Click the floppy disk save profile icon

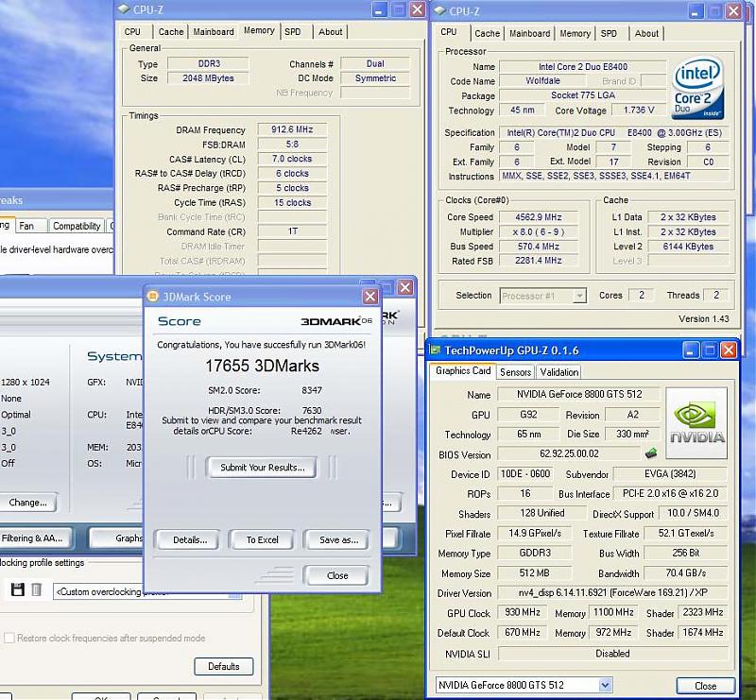(x=18, y=589)
